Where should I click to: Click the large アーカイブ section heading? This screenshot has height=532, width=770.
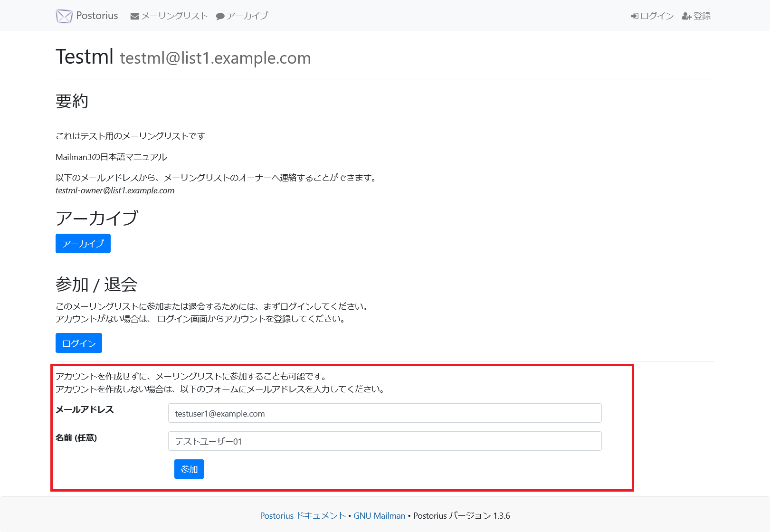tap(97, 218)
